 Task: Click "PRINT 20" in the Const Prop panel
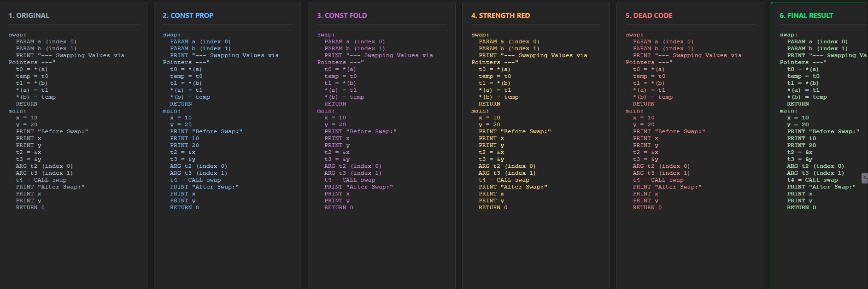(x=184, y=145)
